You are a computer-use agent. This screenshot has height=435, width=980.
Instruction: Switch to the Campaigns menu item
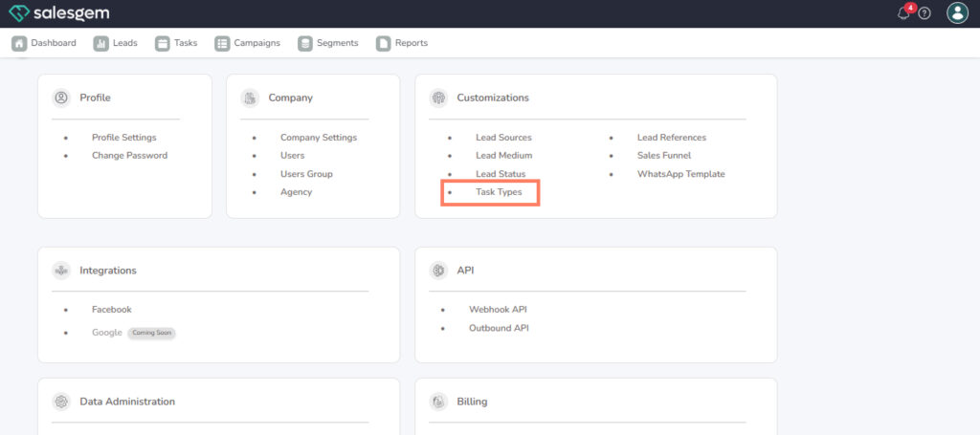point(248,43)
